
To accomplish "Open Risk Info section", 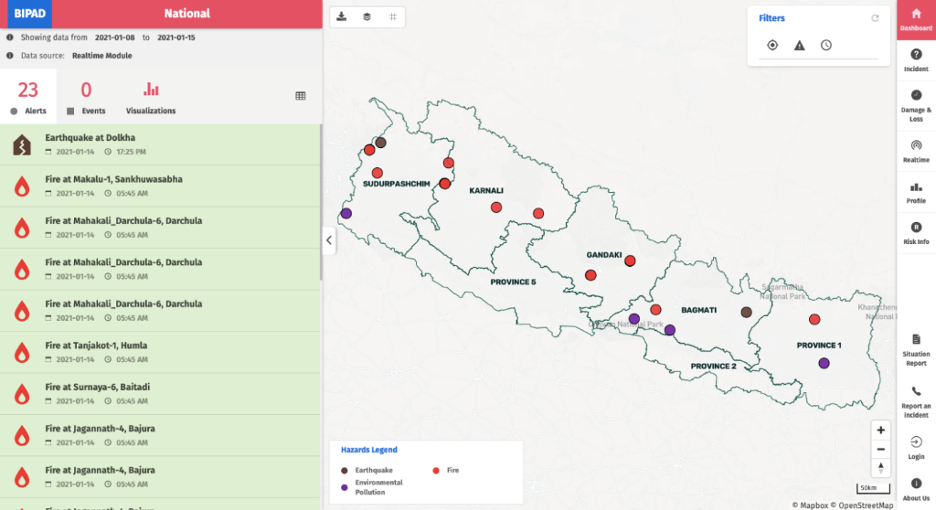I will click(916, 233).
